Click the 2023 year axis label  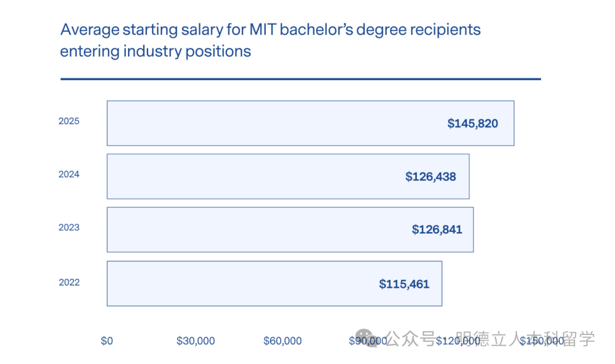tap(69, 227)
